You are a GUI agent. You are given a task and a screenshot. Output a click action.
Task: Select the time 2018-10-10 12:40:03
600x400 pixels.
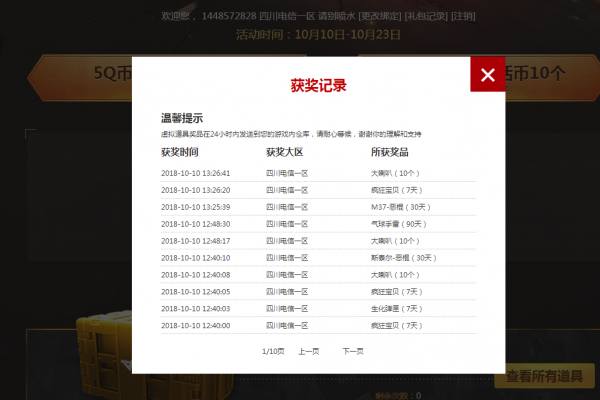point(196,309)
